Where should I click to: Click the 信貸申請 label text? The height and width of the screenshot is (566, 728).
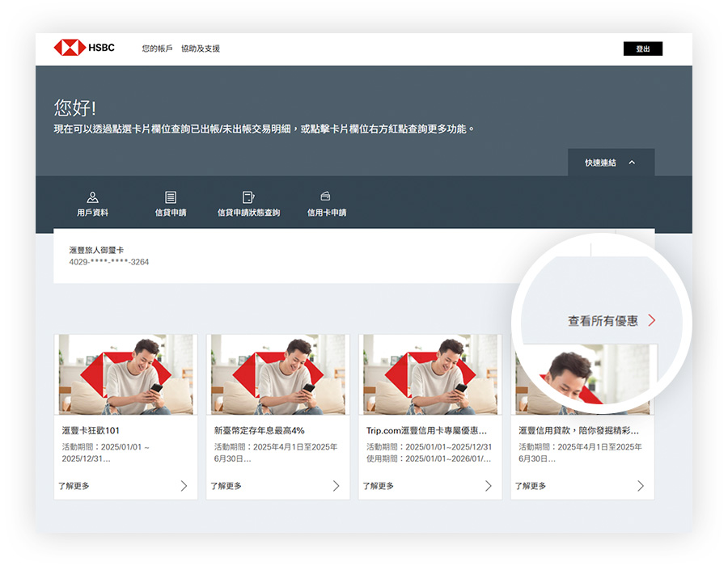[171, 213]
